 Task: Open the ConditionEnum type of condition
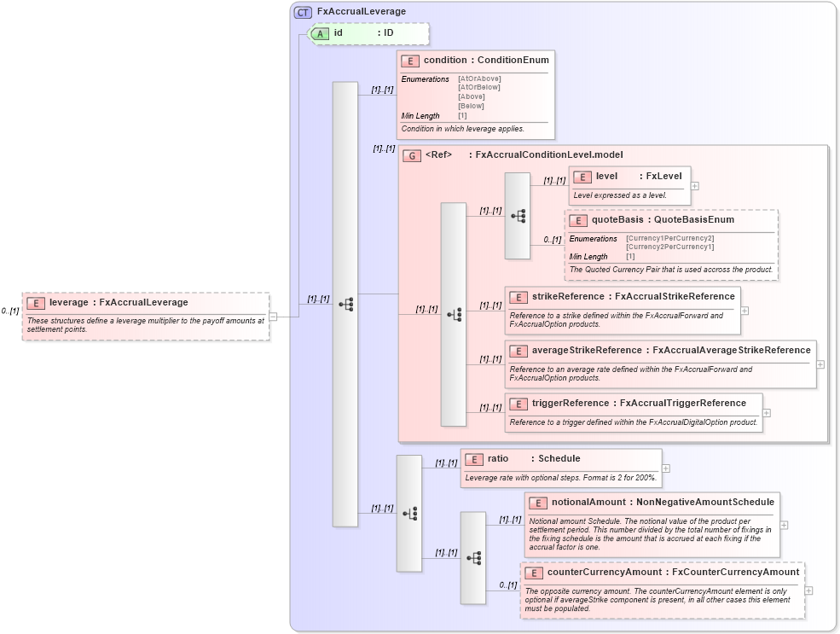[x=513, y=60]
